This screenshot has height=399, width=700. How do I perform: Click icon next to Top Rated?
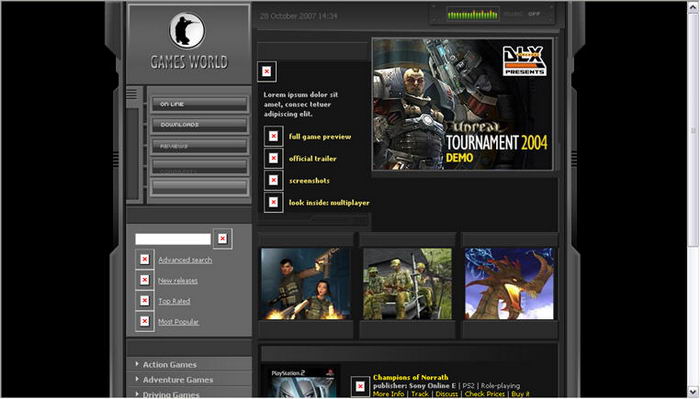[145, 300]
